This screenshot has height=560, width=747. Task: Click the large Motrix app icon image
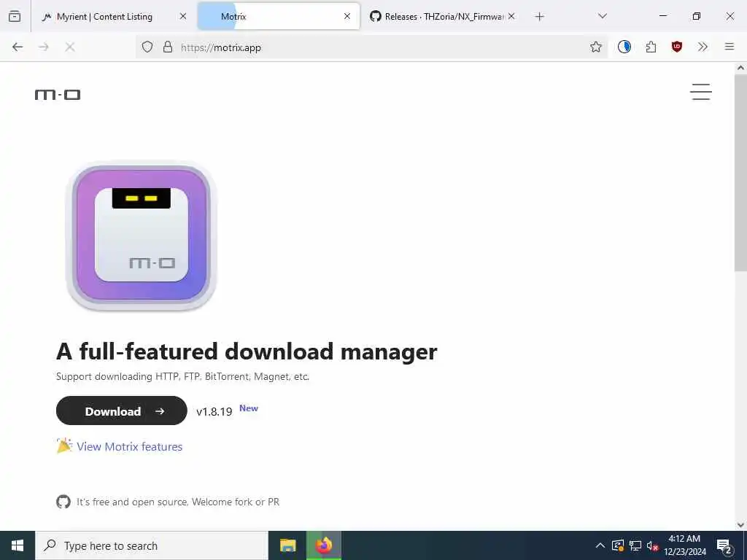coord(141,236)
